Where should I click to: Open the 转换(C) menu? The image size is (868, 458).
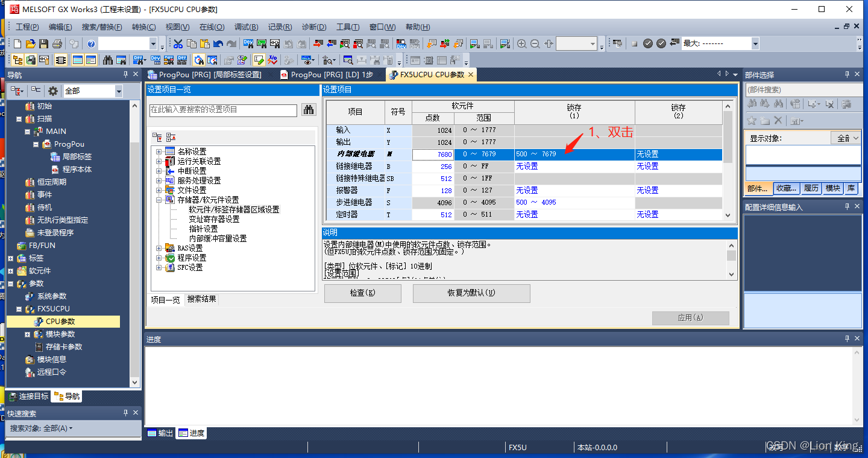click(143, 27)
